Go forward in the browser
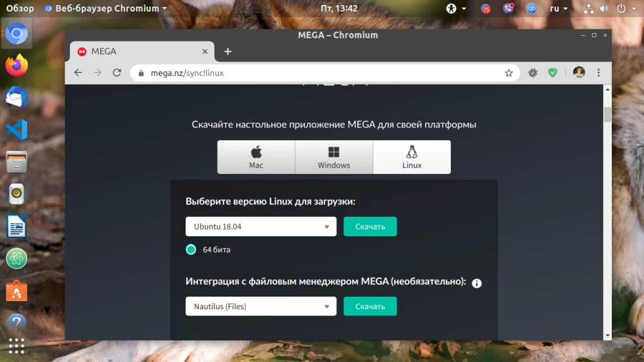The height and width of the screenshot is (362, 644). click(x=97, y=73)
